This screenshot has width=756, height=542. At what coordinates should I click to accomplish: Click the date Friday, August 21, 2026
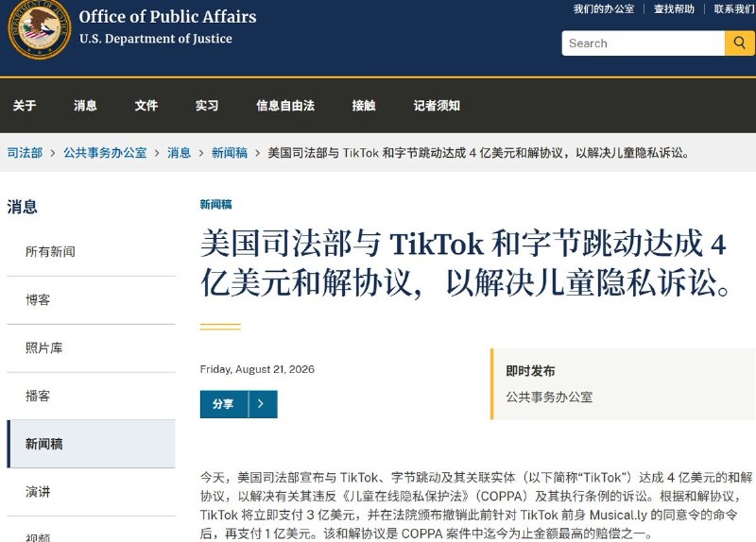(257, 369)
